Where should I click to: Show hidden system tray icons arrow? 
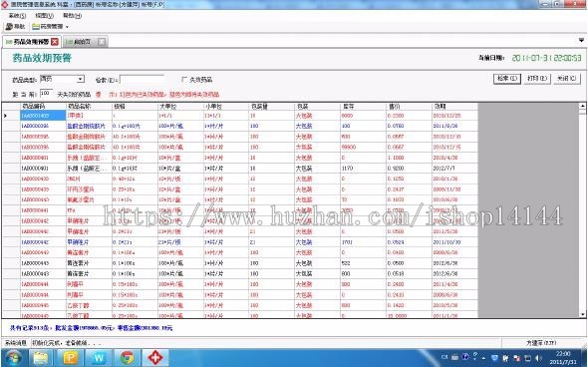[x=483, y=358]
